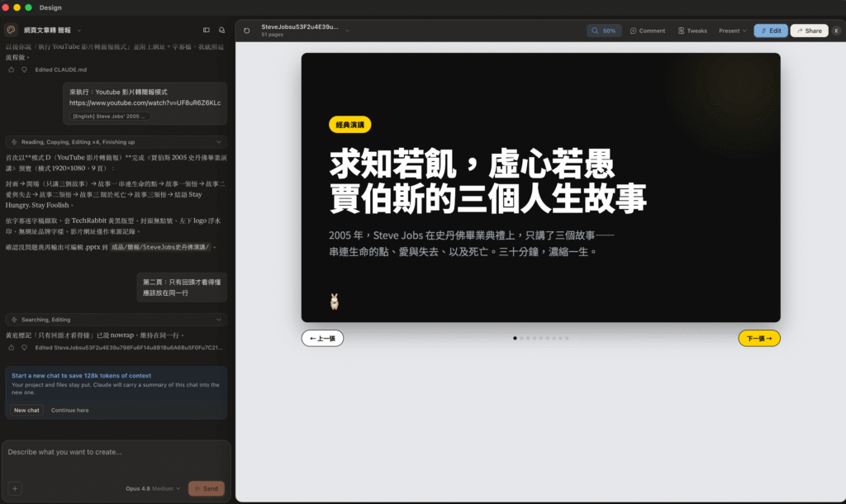Click the Share button
This screenshot has width=846, height=504.
click(x=809, y=31)
